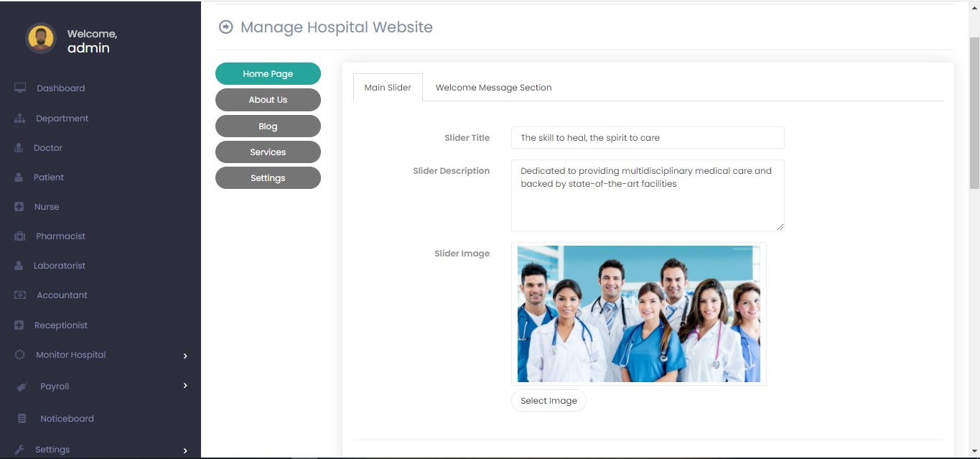Click the Dashboard monitor icon in sidebar
980x459 pixels.
(x=20, y=88)
